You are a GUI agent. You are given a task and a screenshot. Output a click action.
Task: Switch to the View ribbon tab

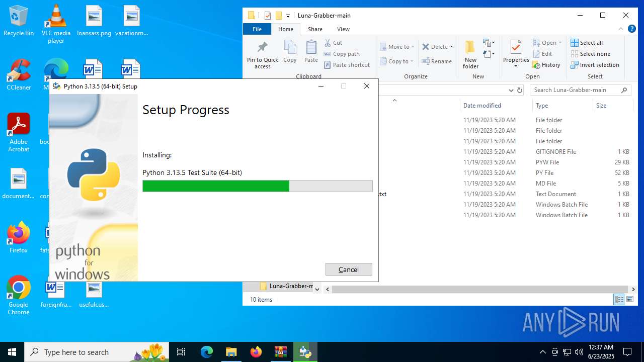coord(343,29)
